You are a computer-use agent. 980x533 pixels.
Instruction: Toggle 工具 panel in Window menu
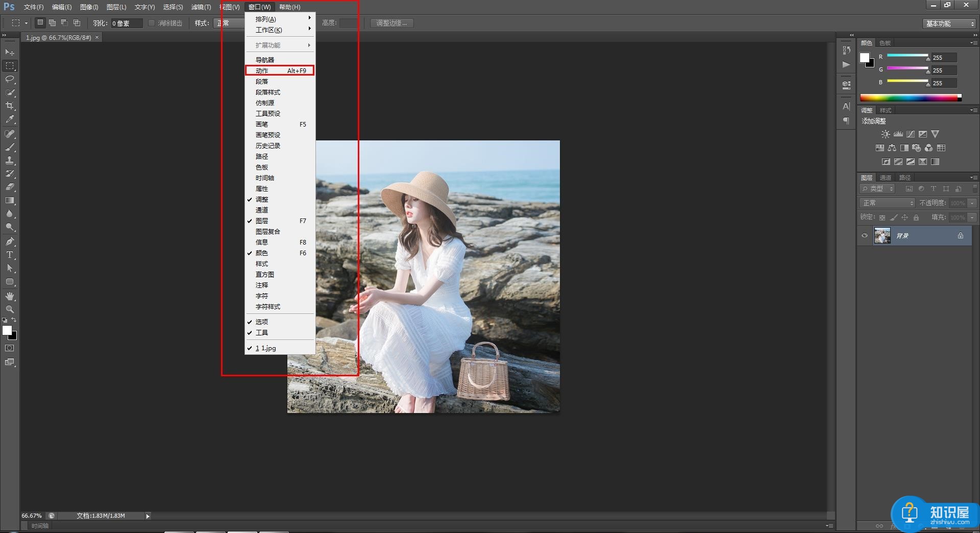point(280,333)
